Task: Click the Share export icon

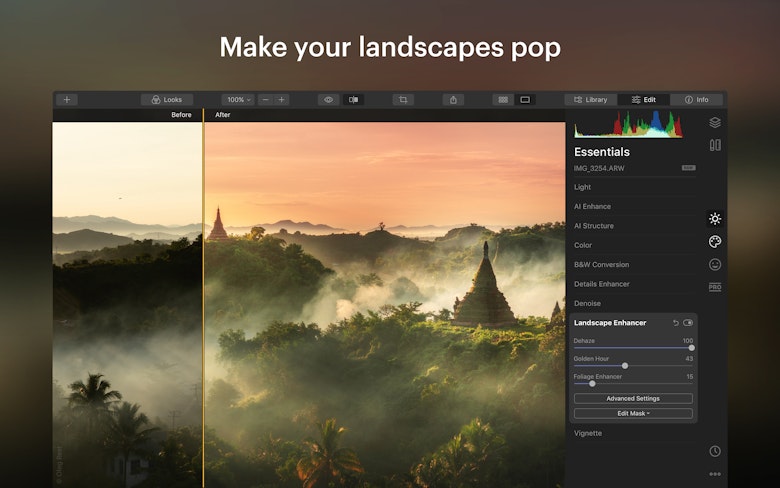Action: point(453,99)
